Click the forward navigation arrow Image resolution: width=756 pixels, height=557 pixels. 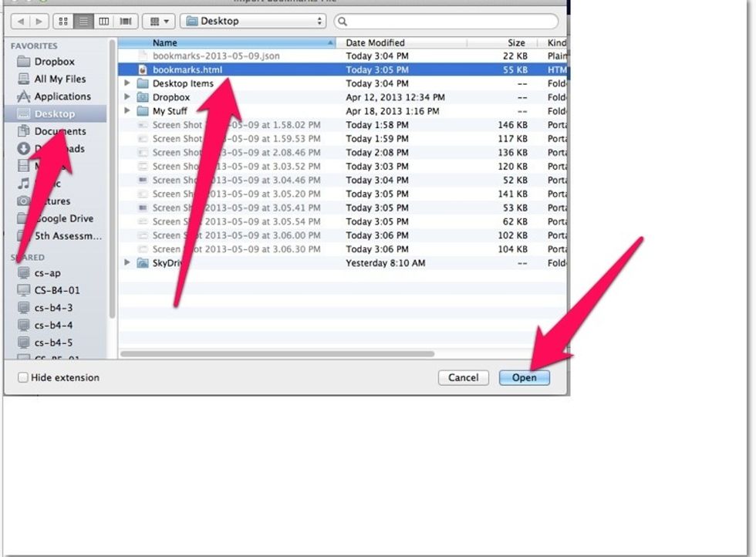[x=39, y=21]
